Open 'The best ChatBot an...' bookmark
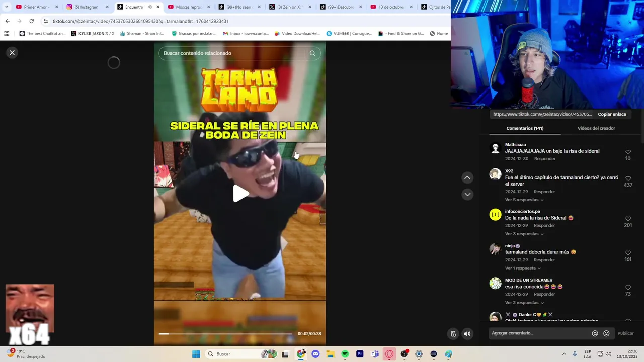Image resolution: width=644 pixels, height=362 pixels. coord(42,34)
